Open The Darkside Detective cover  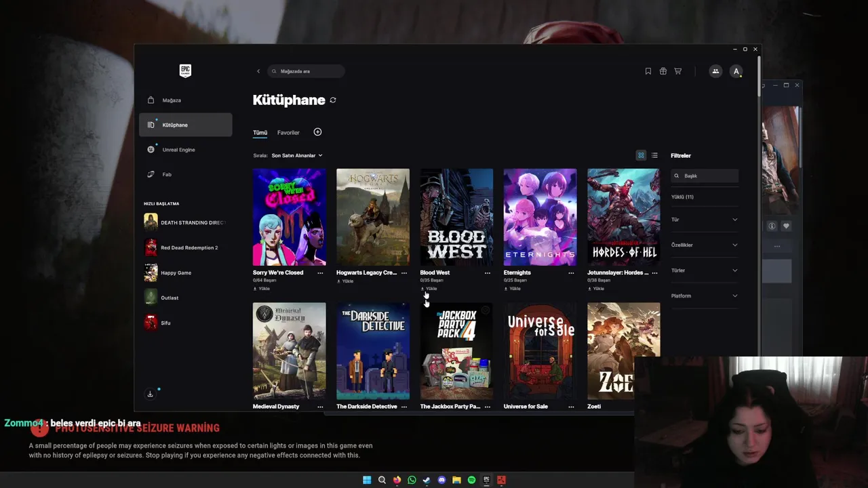373,351
